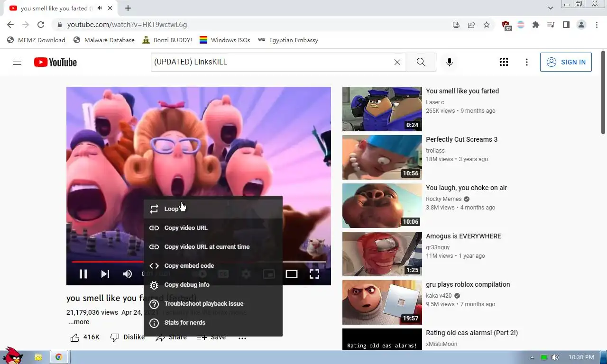Choose Copy video URL at current time
This screenshot has width=607, height=364.
(x=213, y=246)
